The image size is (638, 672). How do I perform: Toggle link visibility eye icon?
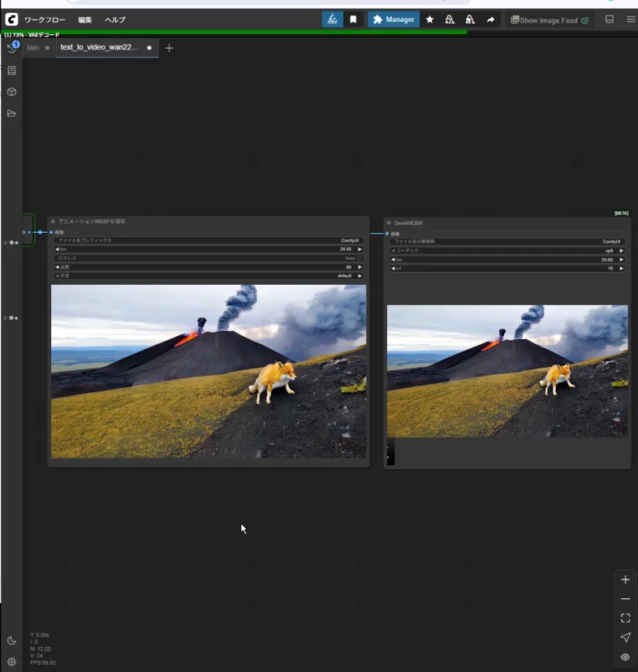point(625,657)
